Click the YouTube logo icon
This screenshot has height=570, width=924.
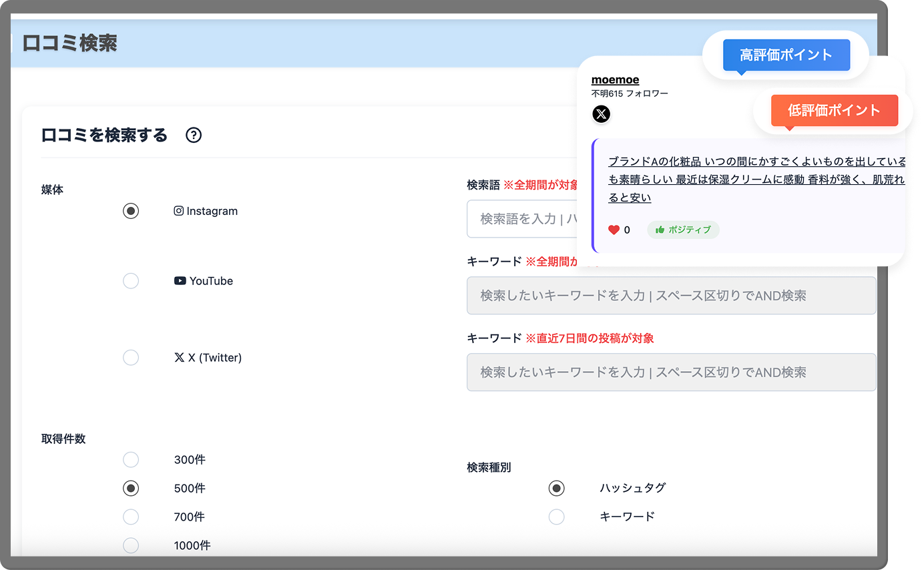click(180, 281)
